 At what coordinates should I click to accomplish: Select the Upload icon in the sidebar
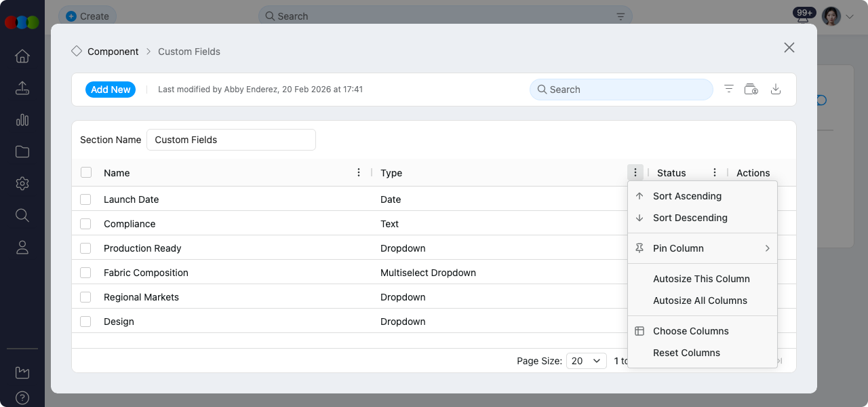22,88
